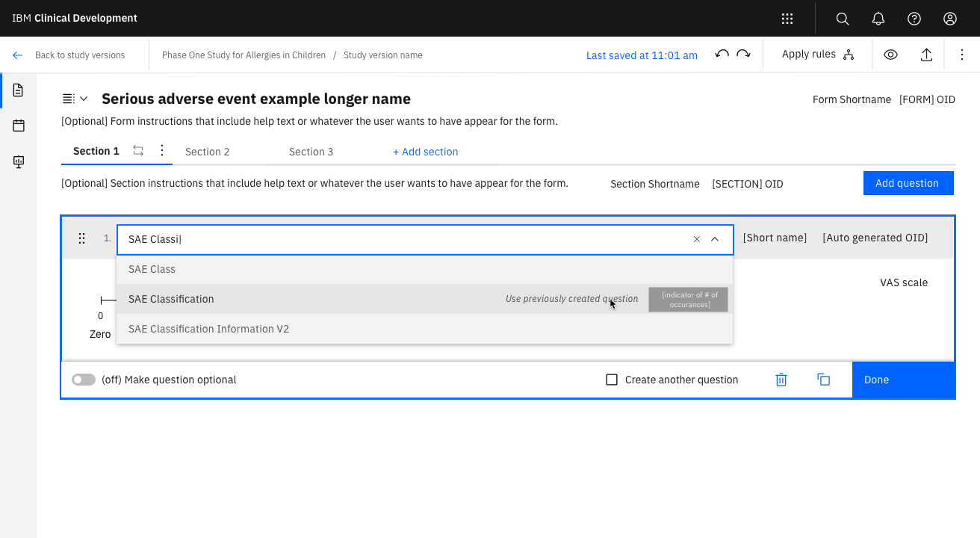This screenshot has height=538, width=980.
Task: Open the app switcher grid icon
Action: (787, 19)
